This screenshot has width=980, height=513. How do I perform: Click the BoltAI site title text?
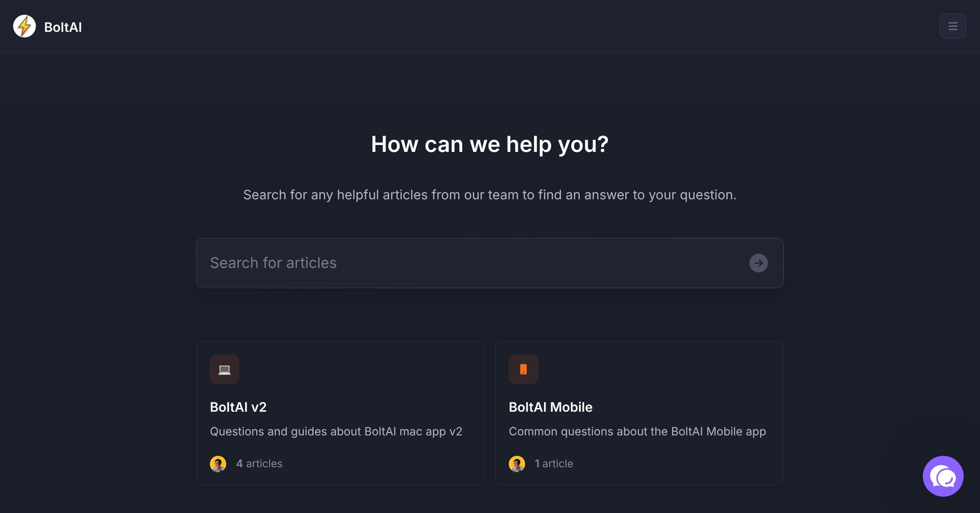[63, 27]
